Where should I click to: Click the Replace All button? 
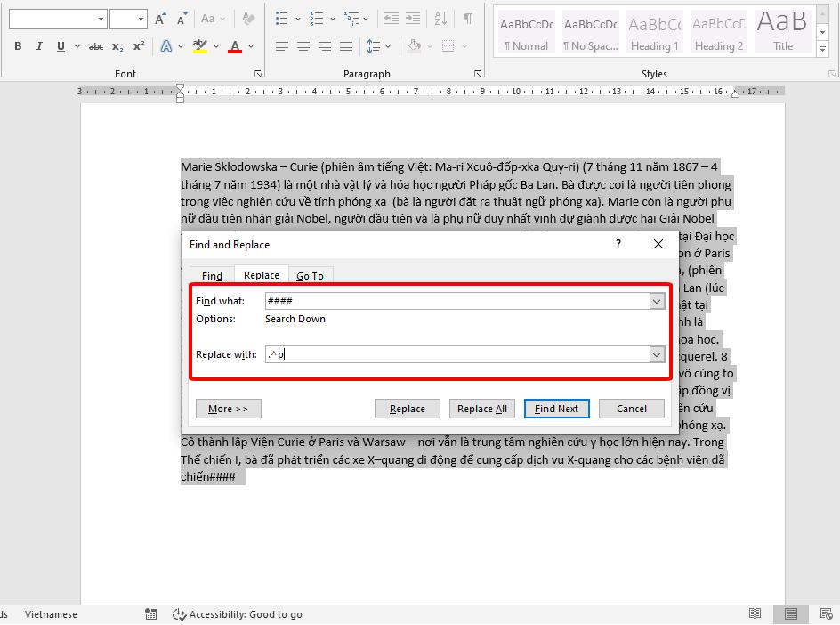(x=481, y=409)
